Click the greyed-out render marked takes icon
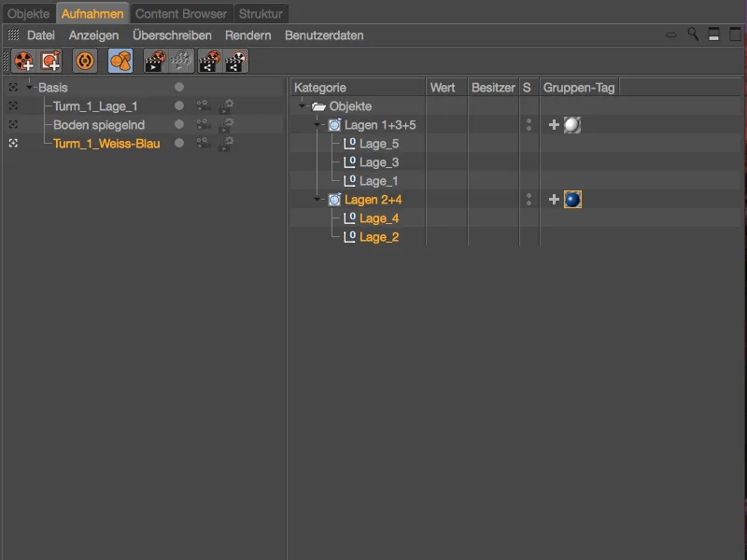The width and height of the screenshot is (747, 560). coord(181,61)
